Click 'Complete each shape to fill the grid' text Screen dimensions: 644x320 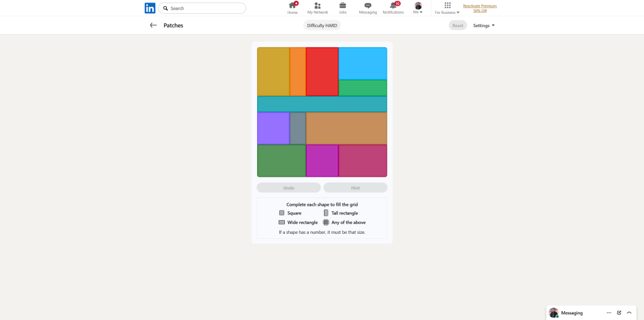tap(322, 204)
